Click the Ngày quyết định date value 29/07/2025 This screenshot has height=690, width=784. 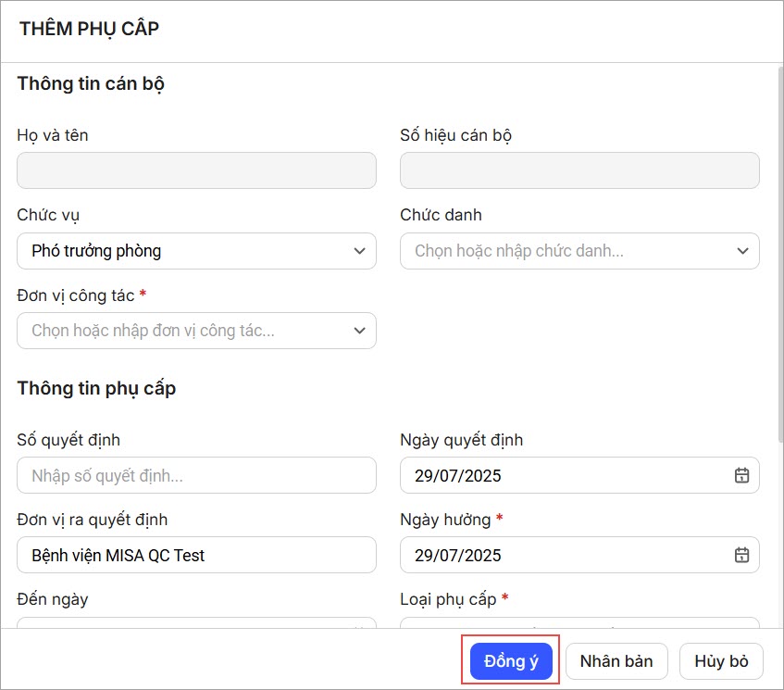[x=458, y=475]
